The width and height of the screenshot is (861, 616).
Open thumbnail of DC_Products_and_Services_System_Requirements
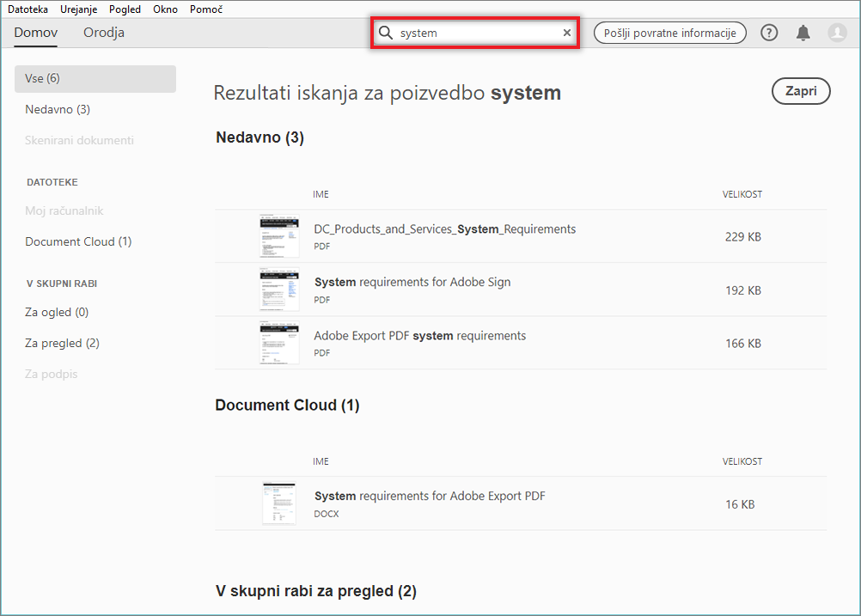pos(279,236)
